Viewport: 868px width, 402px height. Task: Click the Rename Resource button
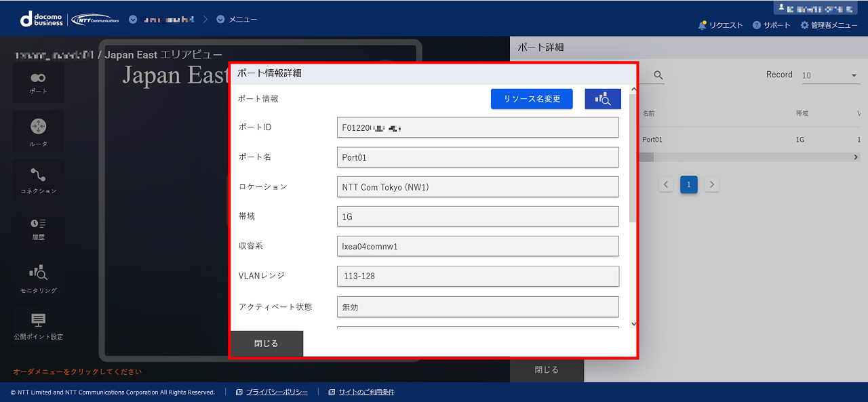click(532, 99)
